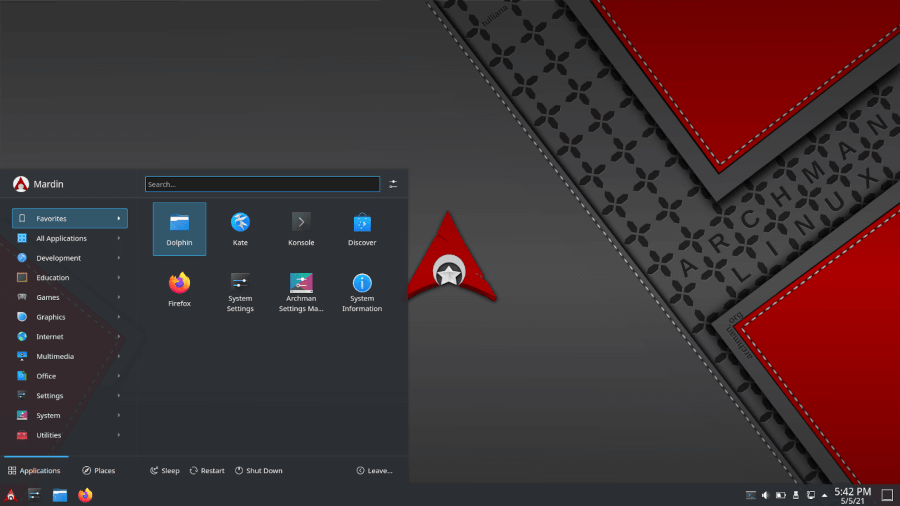Image resolution: width=900 pixels, height=506 pixels.
Task: Open menu configuration sliders icon
Action: pyautogui.click(x=393, y=184)
